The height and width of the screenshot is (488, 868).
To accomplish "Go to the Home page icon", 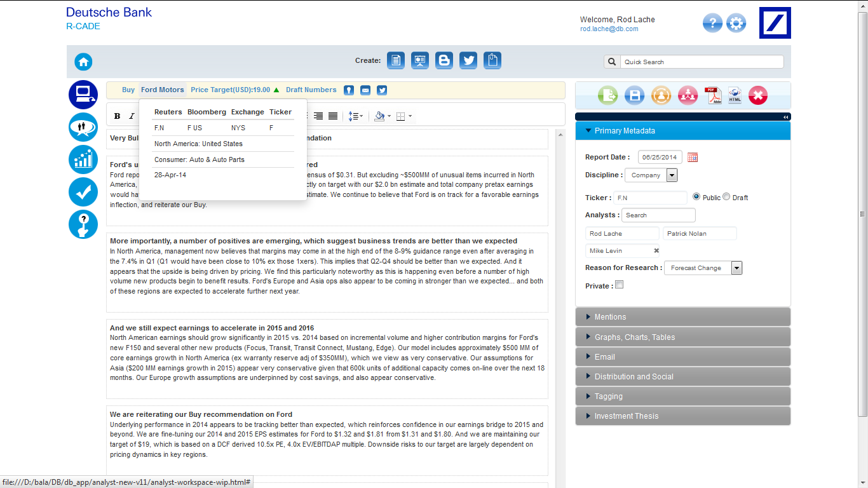I will tap(83, 62).
